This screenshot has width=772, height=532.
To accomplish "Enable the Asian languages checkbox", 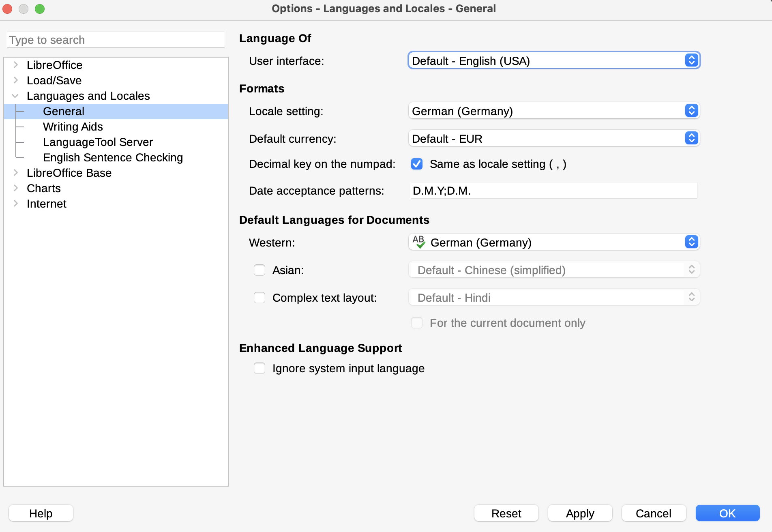I will tap(259, 270).
